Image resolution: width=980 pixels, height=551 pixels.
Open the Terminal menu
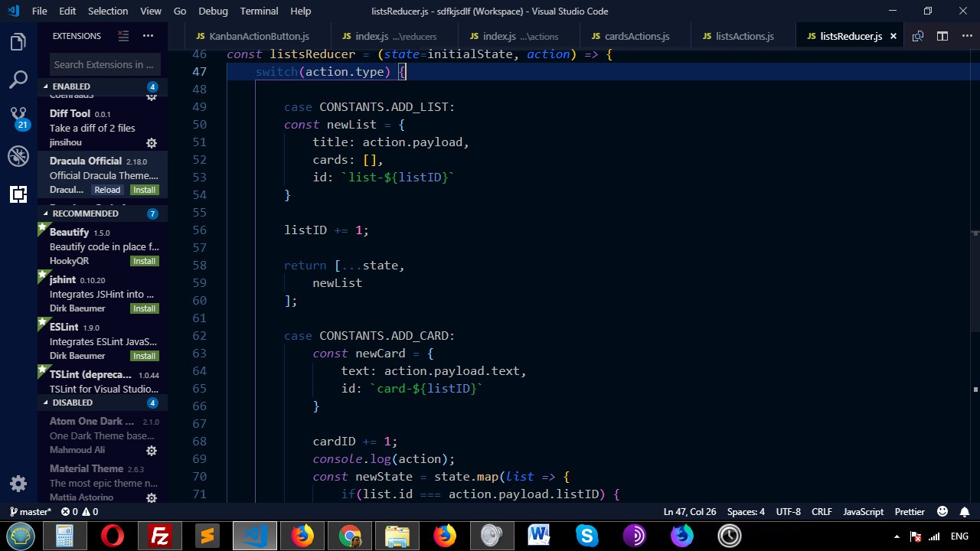[x=260, y=11]
